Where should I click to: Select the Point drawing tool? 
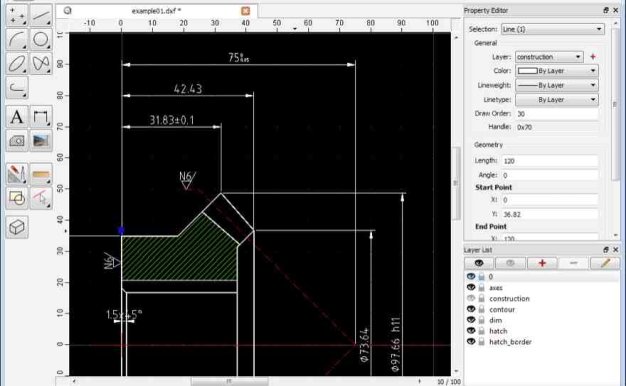(17, 16)
